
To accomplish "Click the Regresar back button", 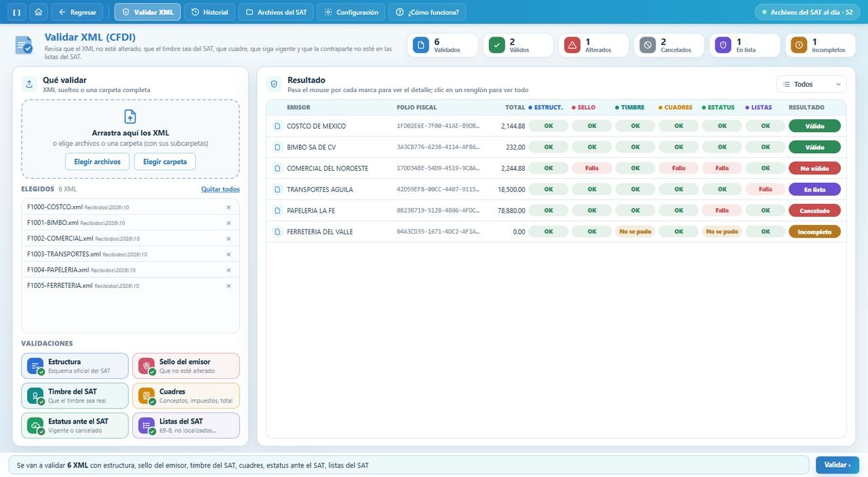I will [77, 12].
